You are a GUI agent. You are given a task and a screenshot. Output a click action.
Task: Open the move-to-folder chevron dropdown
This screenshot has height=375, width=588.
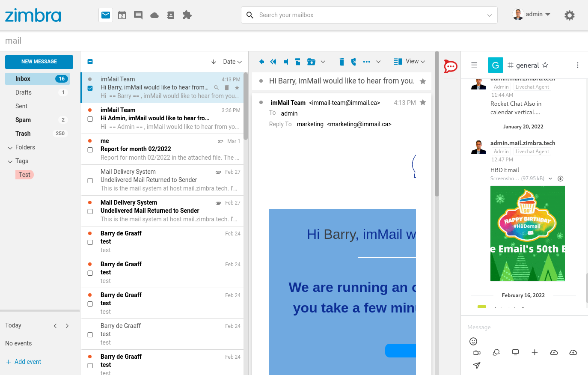(323, 62)
